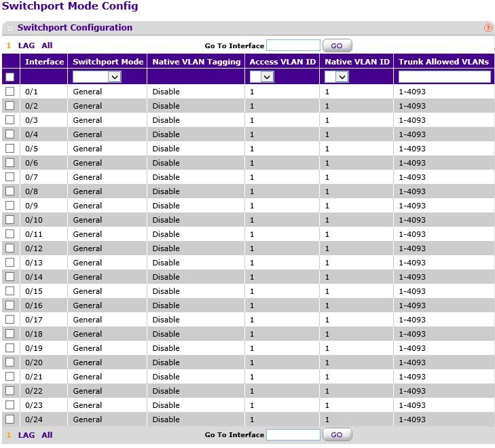Click 1-4093 allowed VLANs in row 0/1

point(412,92)
